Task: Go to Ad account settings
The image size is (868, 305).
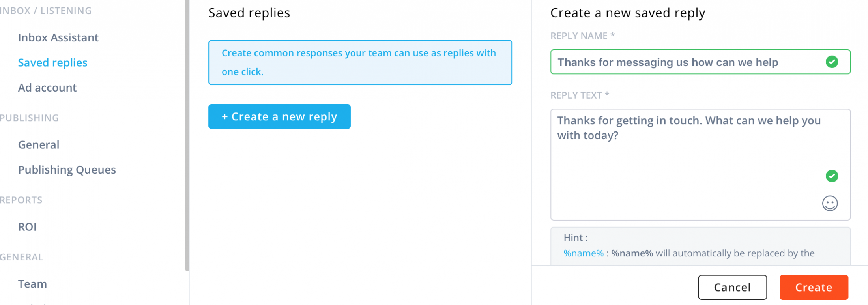Action: [47, 88]
